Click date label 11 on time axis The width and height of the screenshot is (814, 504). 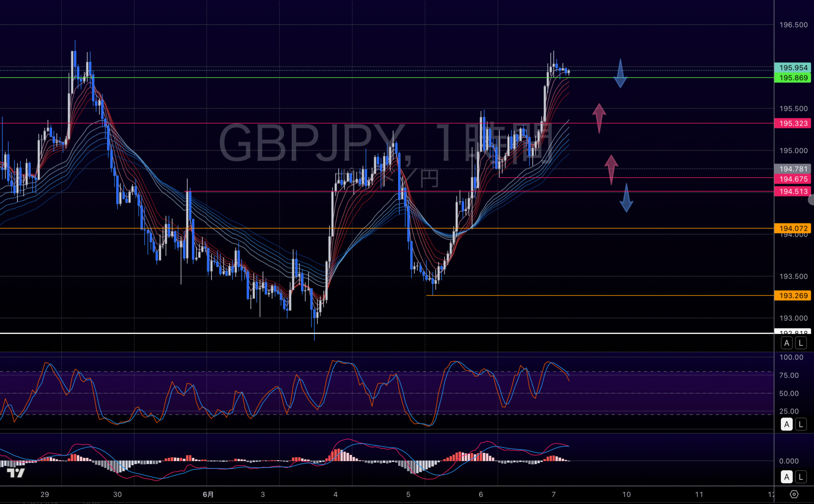(x=699, y=494)
